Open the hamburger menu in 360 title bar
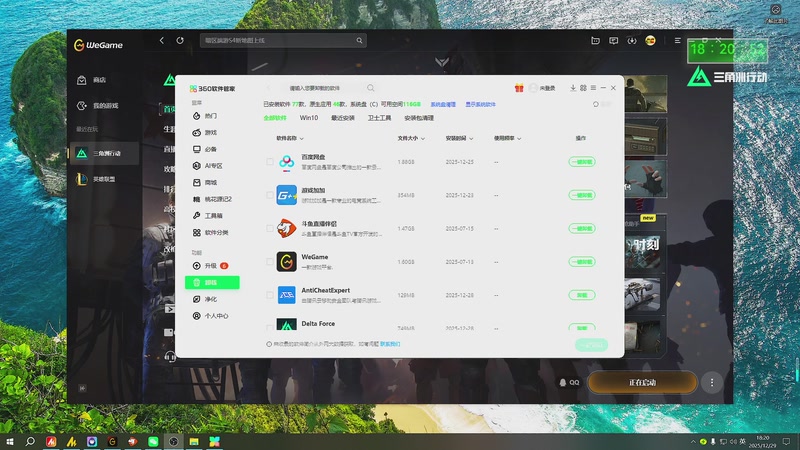800x450 pixels. coord(593,88)
